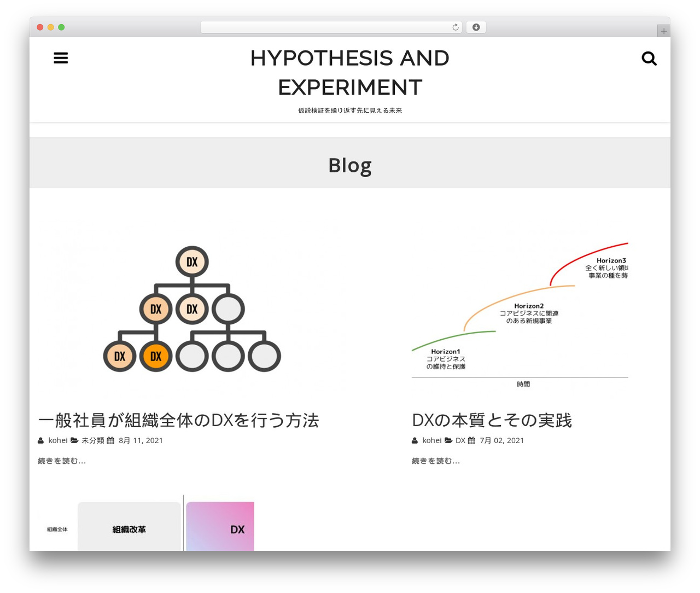View author kohei on the 一般社員 post
Image resolution: width=700 pixels, height=593 pixels.
click(x=58, y=440)
